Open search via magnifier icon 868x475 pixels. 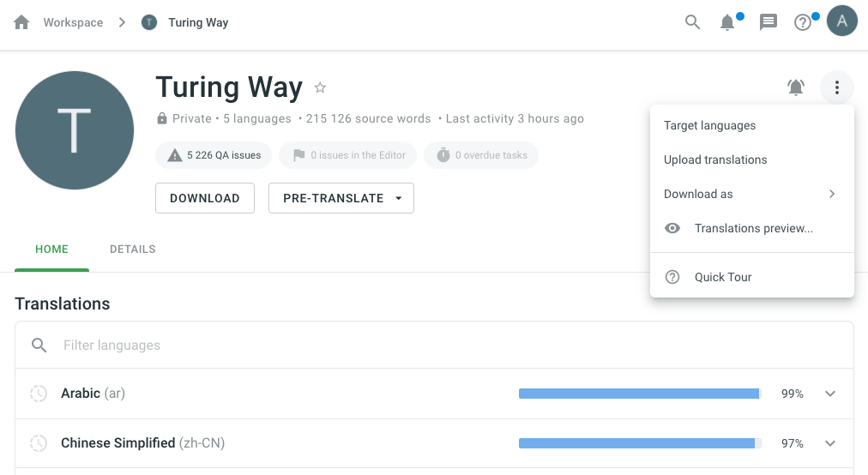693,22
